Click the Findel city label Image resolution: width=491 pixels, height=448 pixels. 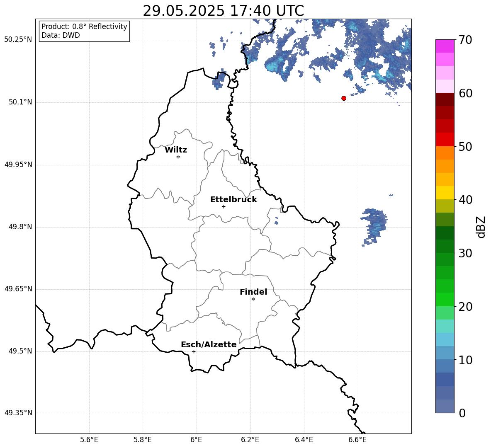click(253, 292)
